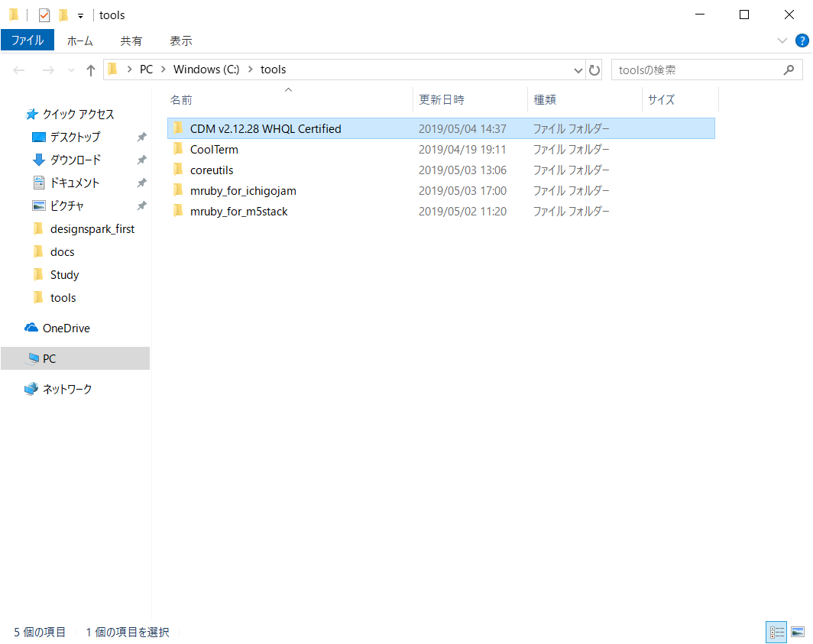This screenshot has width=813, height=644.
Task: Open ネットワーク in the navigation pane
Action: click(67, 389)
